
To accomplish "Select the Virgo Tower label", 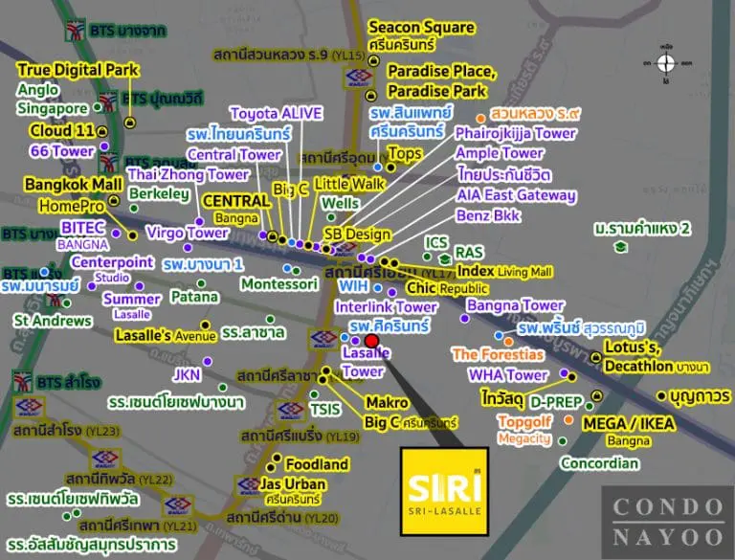I will pos(187,233).
